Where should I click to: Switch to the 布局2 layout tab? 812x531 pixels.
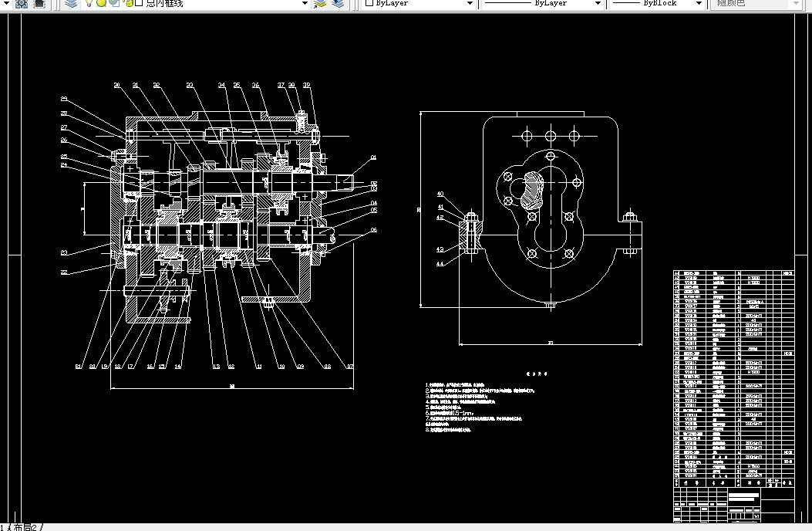click(25, 527)
